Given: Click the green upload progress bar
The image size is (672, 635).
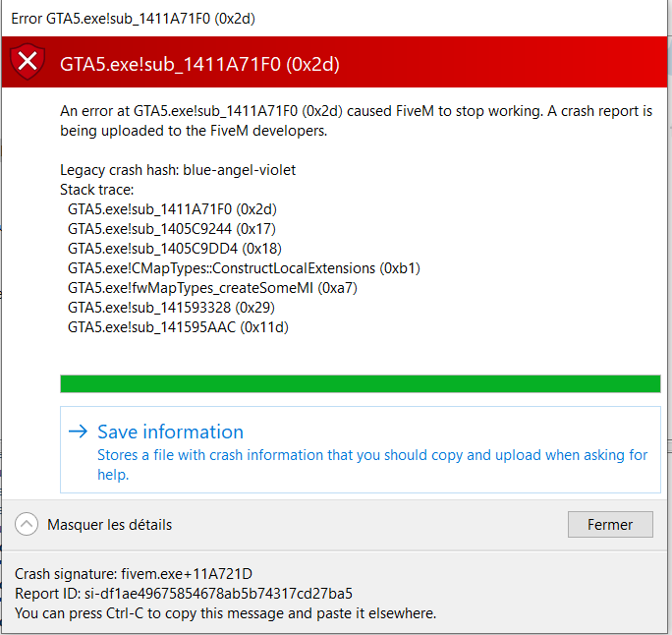Looking at the screenshot, I should pyautogui.click(x=360, y=383).
